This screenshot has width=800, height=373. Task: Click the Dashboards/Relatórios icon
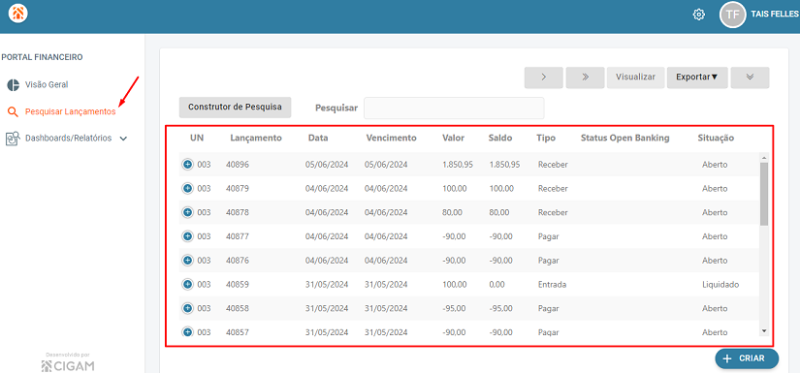pos(13,138)
